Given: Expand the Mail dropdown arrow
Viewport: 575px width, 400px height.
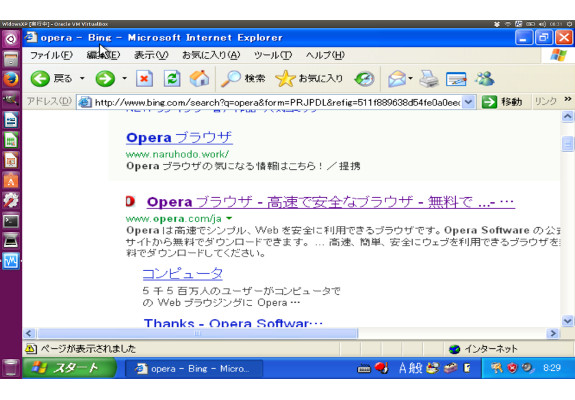Looking at the screenshot, I should click(x=410, y=78).
